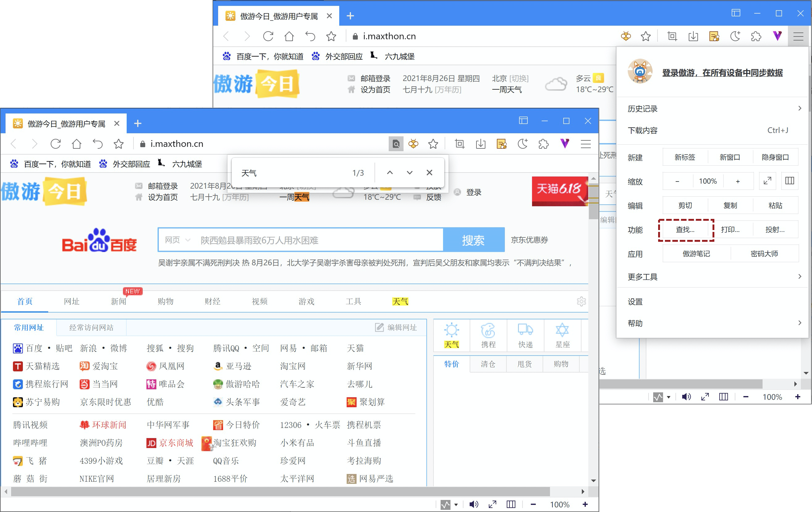Screen dimensions: 812x512
Task: Click 打印... function button
Action: point(730,229)
